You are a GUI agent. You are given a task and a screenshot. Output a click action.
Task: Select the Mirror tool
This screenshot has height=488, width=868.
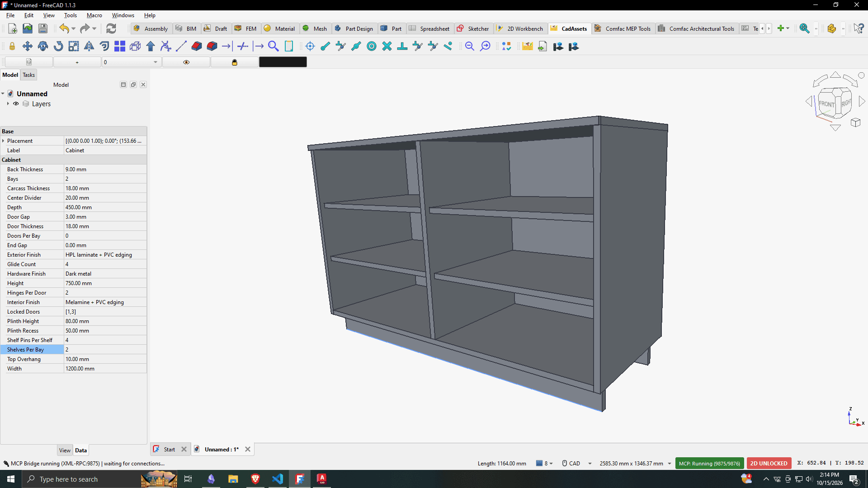pyautogui.click(x=89, y=46)
